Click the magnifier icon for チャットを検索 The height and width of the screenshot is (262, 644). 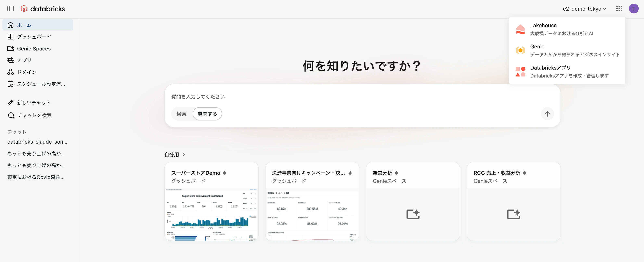(11, 115)
